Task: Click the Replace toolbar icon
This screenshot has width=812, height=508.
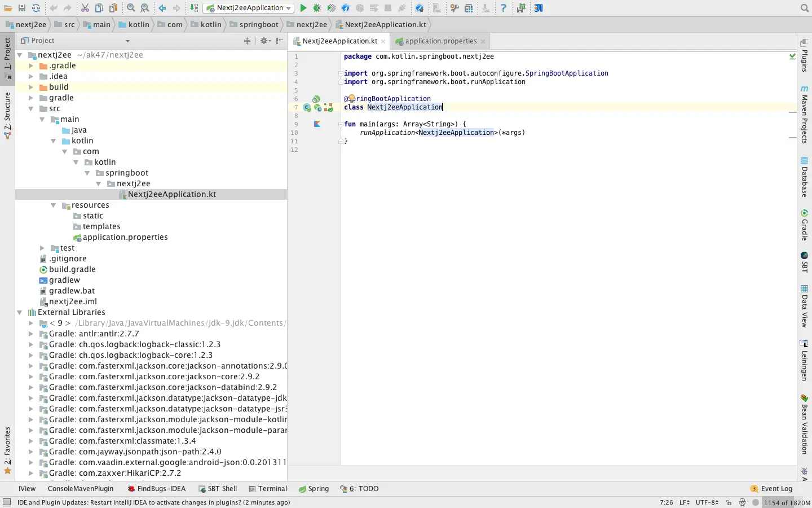Action: tap(145, 8)
